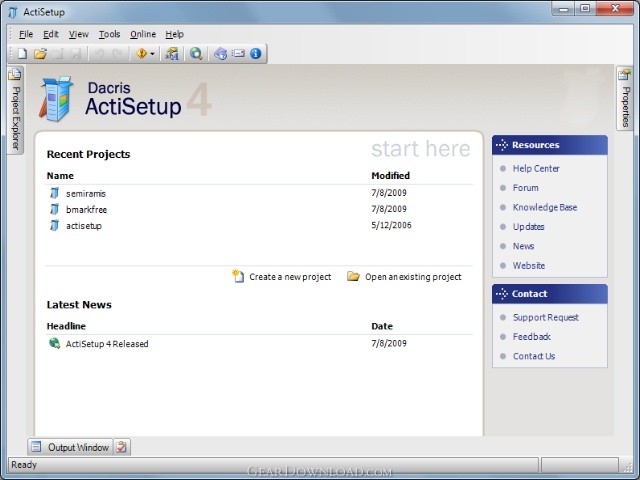This screenshot has width=640, height=480.
Task: Open the build icon dropdown arrow
Action: click(x=152, y=54)
